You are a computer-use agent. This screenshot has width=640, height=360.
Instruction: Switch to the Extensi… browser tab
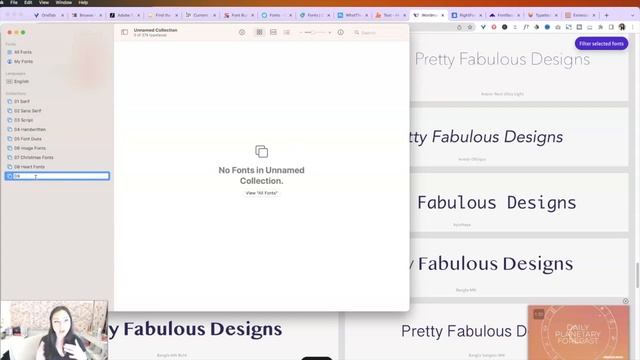click(x=580, y=15)
